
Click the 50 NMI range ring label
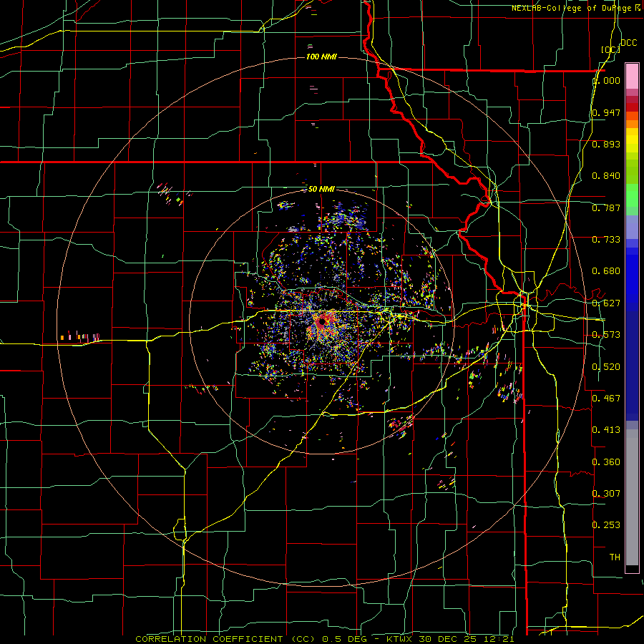tap(321, 189)
